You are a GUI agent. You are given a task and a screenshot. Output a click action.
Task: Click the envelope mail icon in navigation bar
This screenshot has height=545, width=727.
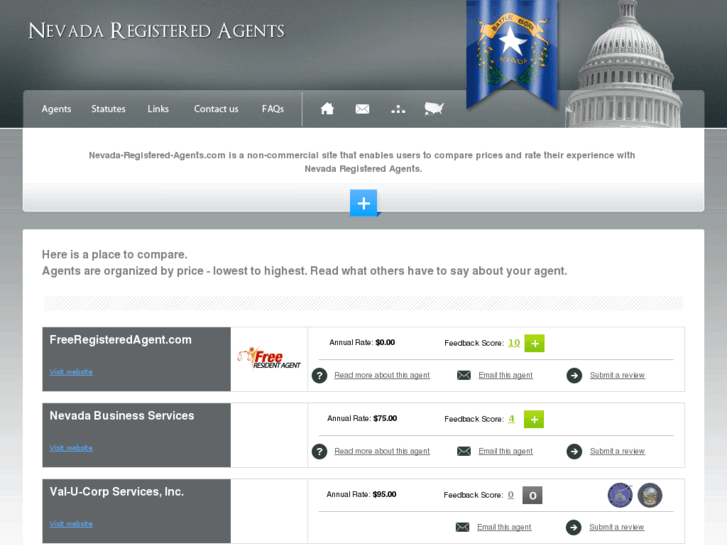click(362, 109)
